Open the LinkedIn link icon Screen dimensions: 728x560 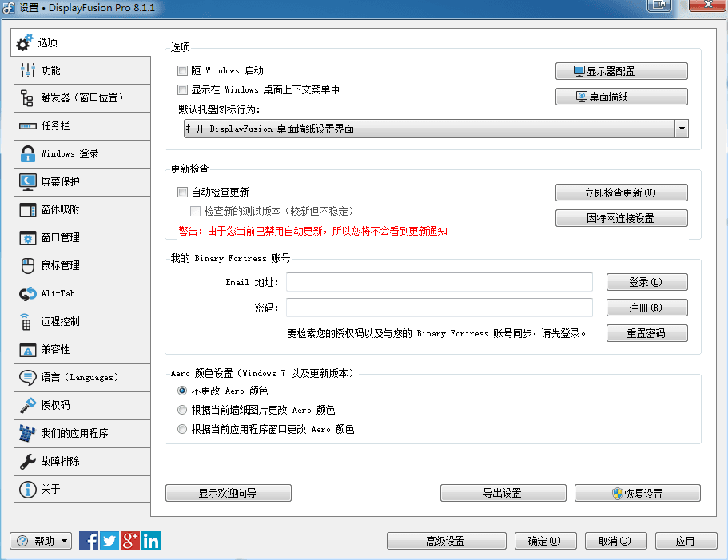point(151,541)
